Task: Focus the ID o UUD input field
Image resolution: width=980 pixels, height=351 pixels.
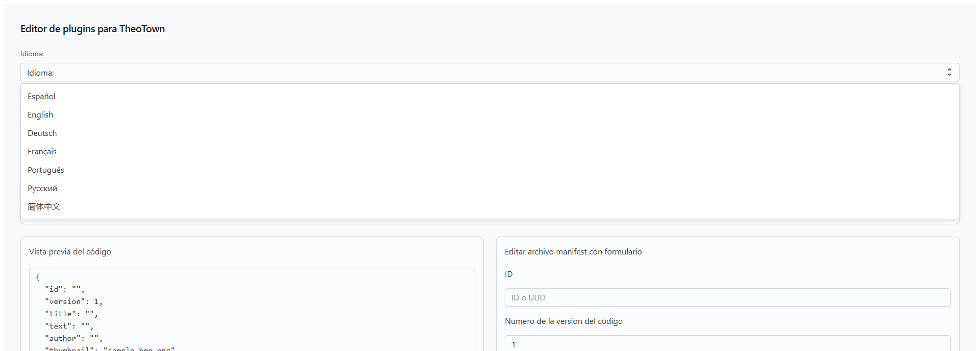Action: click(x=727, y=297)
